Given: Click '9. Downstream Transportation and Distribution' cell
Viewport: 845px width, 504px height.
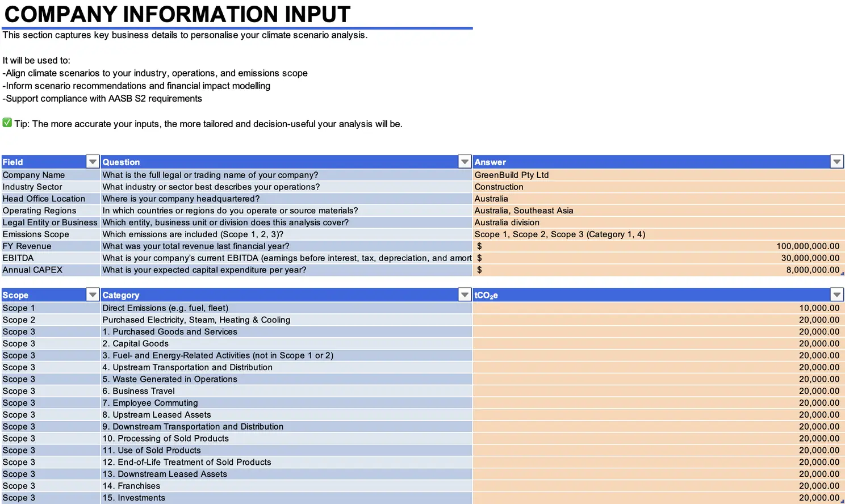Looking at the screenshot, I should pos(286,427).
